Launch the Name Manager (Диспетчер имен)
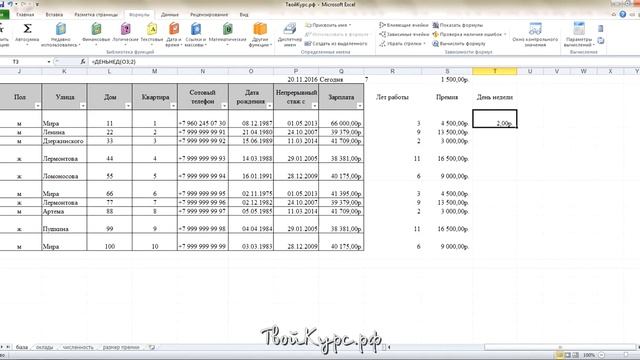This screenshot has height=360, width=640. click(290, 34)
